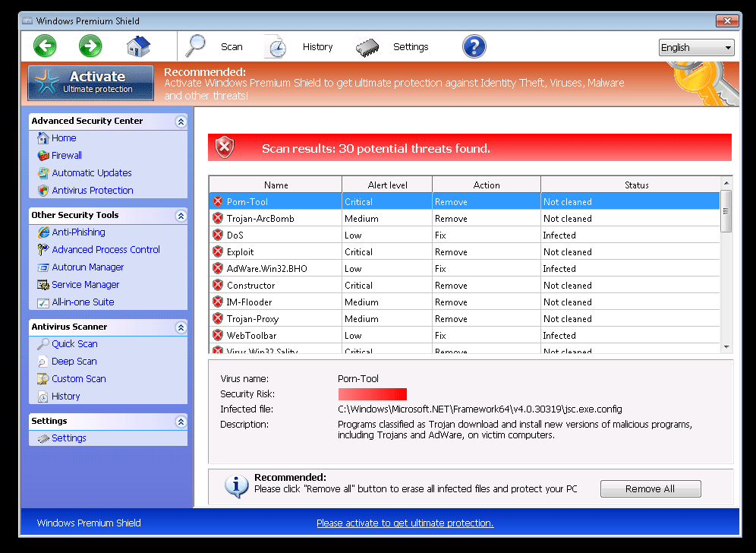
Task: Click the green forward arrow icon
Action: coord(90,46)
